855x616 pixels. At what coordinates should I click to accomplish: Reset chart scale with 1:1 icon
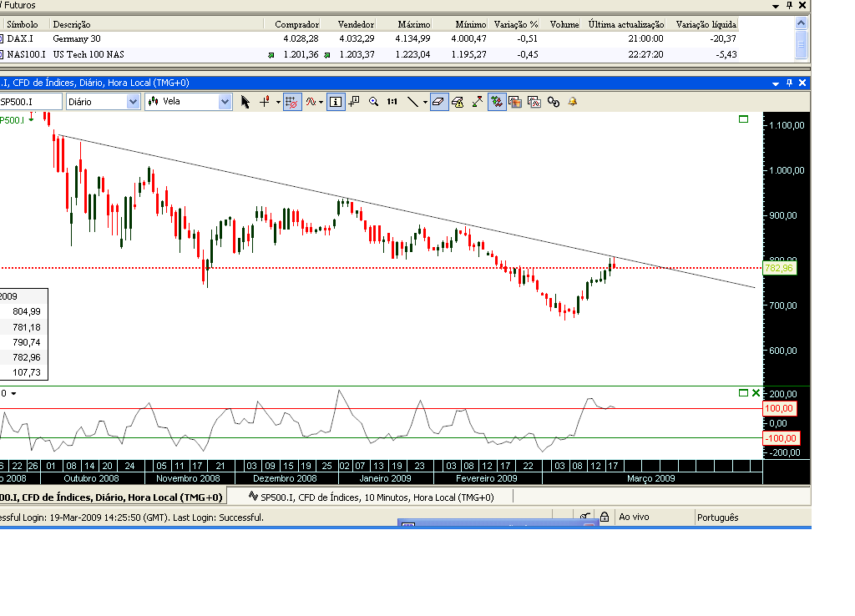point(392,102)
